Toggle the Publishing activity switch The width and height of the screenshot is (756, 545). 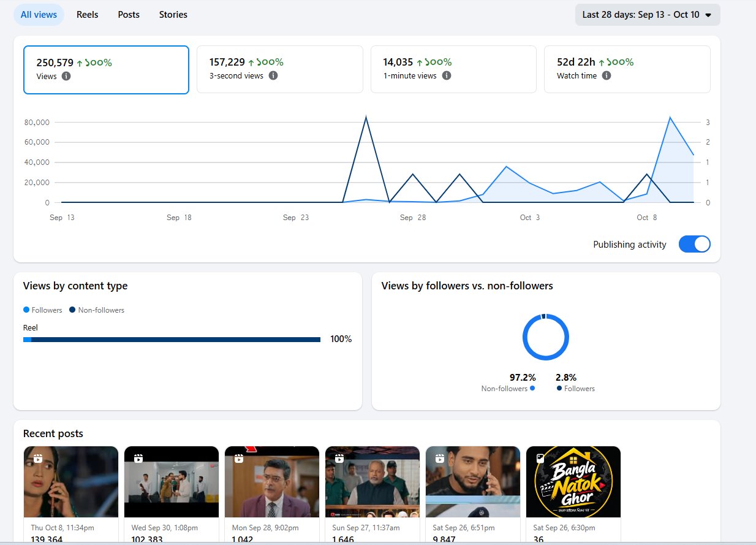click(695, 244)
